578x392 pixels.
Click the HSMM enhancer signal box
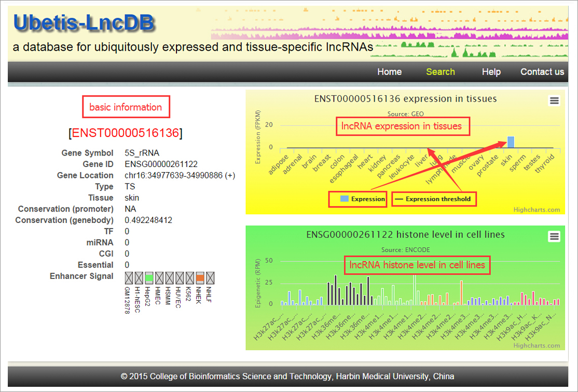[170, 278]
